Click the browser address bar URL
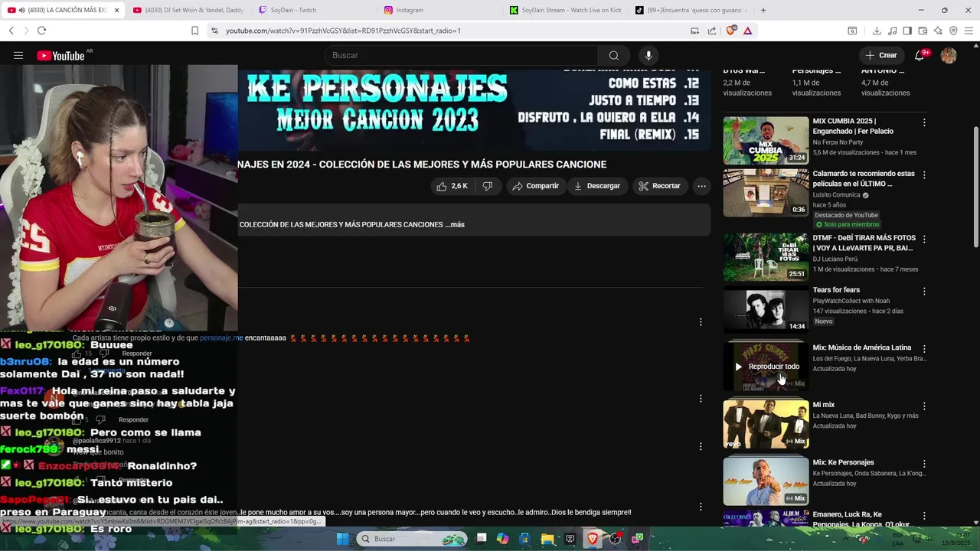 (x=343, y=31)
